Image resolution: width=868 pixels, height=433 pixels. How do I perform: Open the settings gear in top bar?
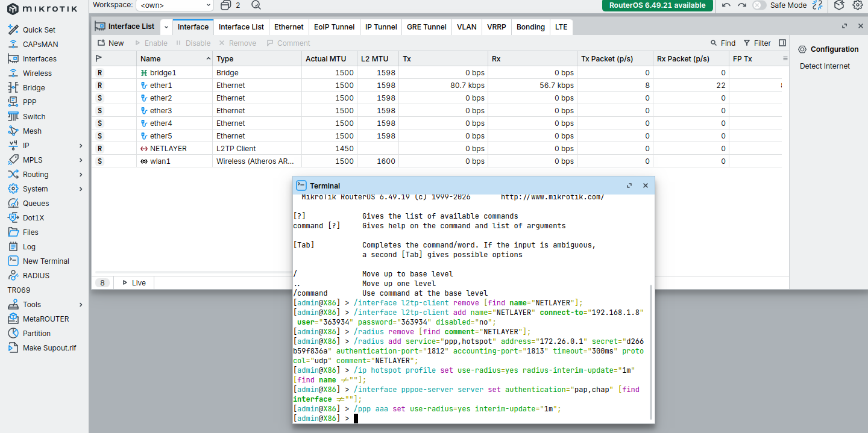(x=857, y=5)
